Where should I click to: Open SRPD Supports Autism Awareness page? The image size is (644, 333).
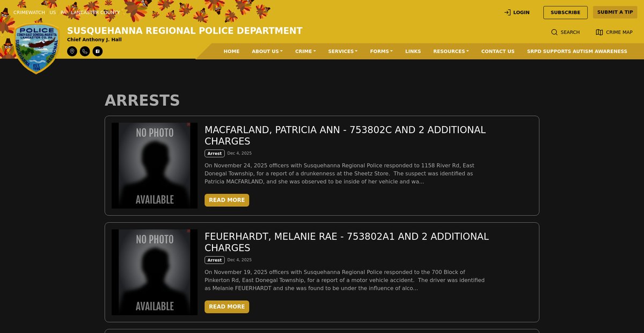click(x=577, y=52)
